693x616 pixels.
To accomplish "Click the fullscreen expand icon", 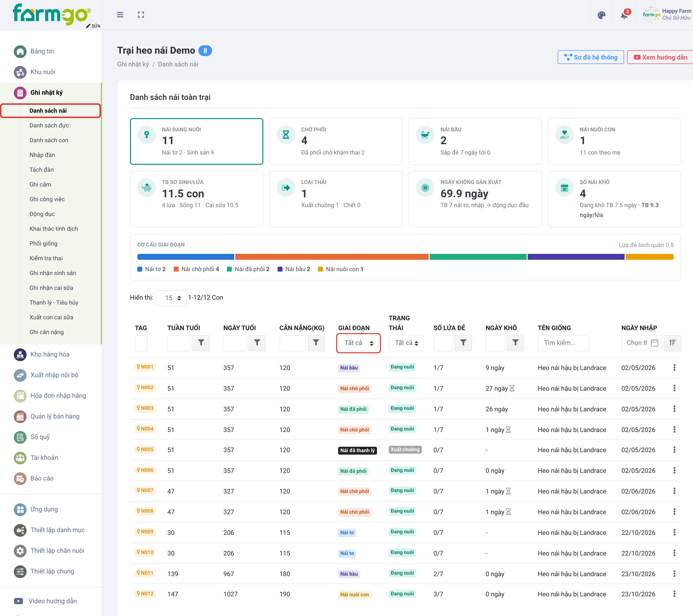I will point(141,15).
